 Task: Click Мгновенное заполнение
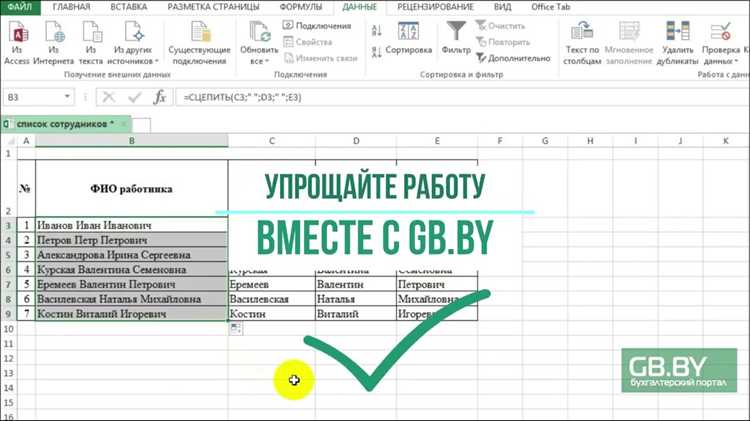pos(629,43)
